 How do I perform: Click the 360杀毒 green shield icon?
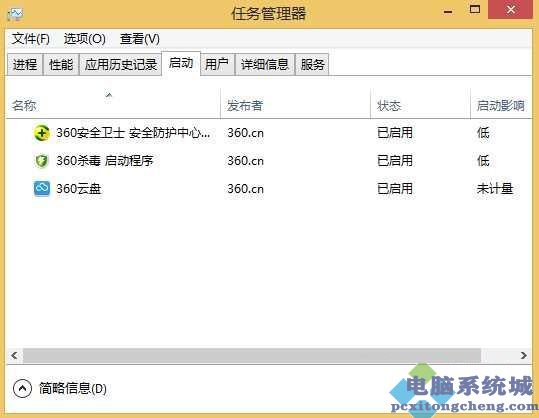42,161
